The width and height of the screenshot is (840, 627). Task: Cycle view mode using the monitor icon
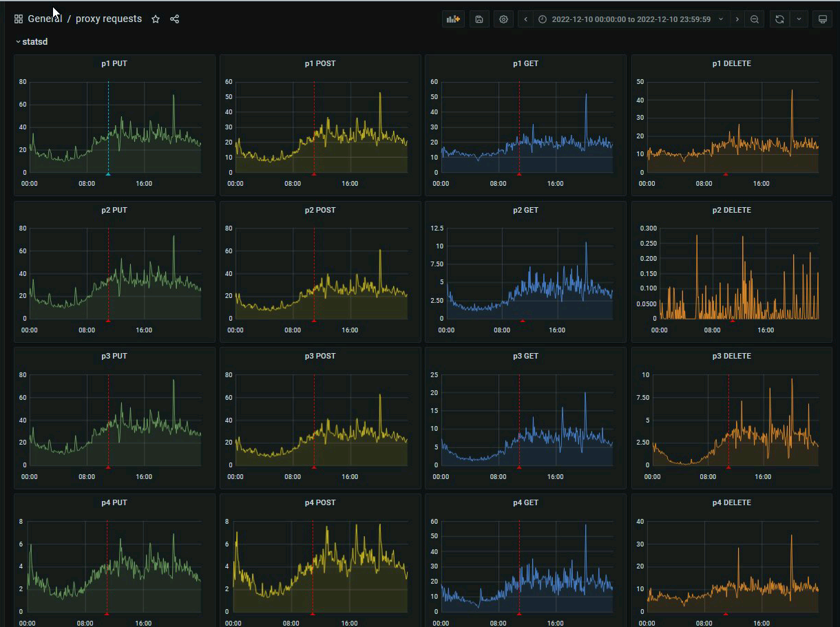click(822, 19)
